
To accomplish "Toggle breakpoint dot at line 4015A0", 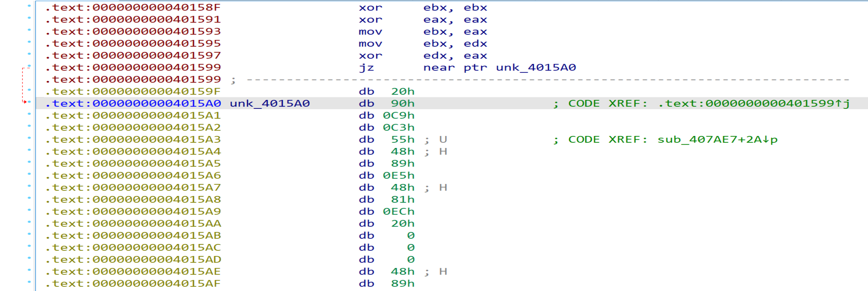I will [x=29, y=102].
